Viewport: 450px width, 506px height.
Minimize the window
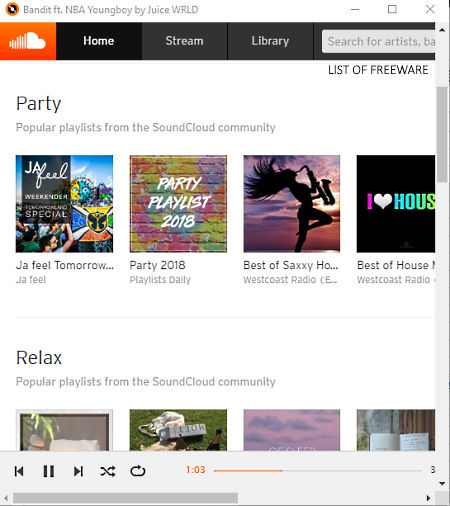355,9
